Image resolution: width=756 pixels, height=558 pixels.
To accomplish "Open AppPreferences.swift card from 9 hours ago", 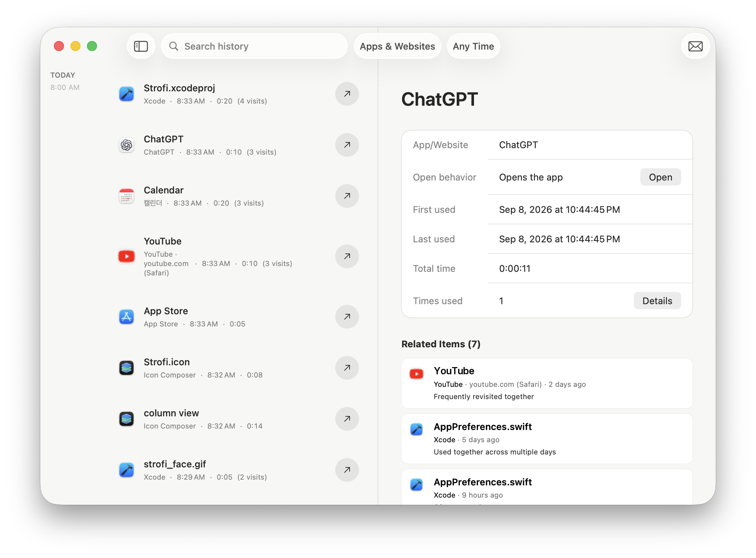I will (547, 487).
